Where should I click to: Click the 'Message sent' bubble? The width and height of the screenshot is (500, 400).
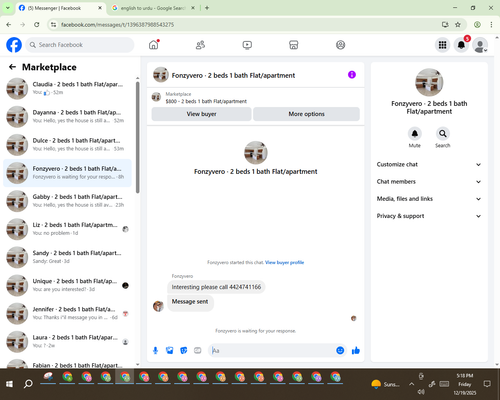click(x=190, y=302)
